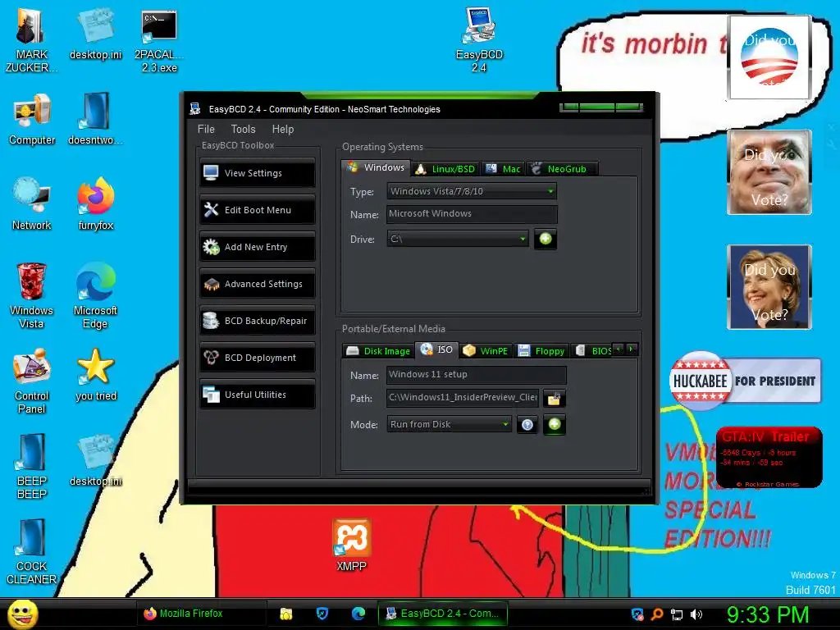Image resolution: width=840 pixels, height=630 pixels.
Task: Open file explorer from taskbar
Action: pyautogui.click(x=286, y=614)
